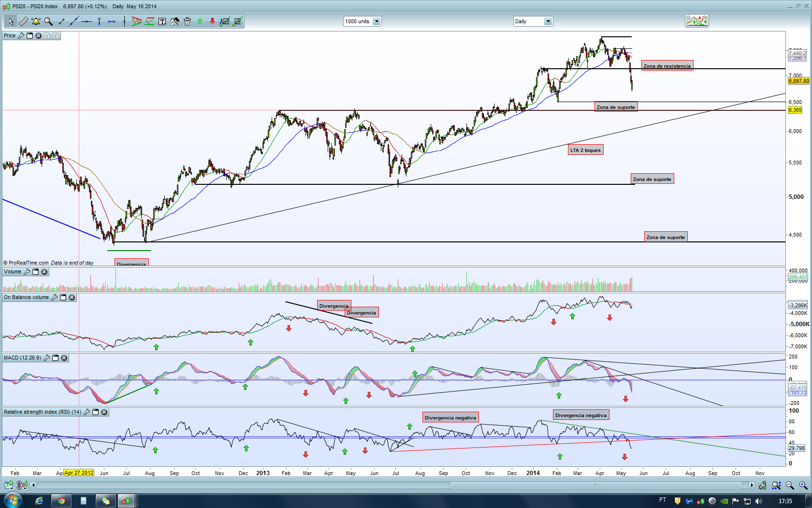Pick the ruler measurement tool
Image resolution: width=812 pixels, height=508 pixels.
23,21
